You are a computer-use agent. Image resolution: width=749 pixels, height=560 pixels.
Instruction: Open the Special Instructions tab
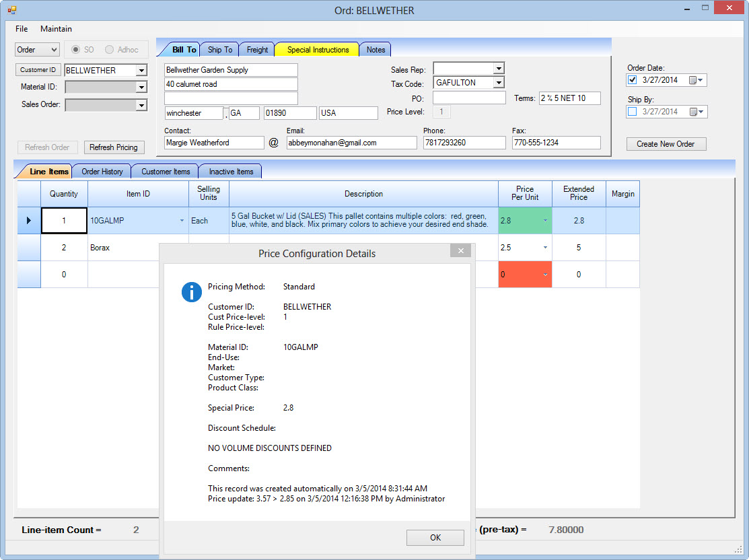[318, 50]
